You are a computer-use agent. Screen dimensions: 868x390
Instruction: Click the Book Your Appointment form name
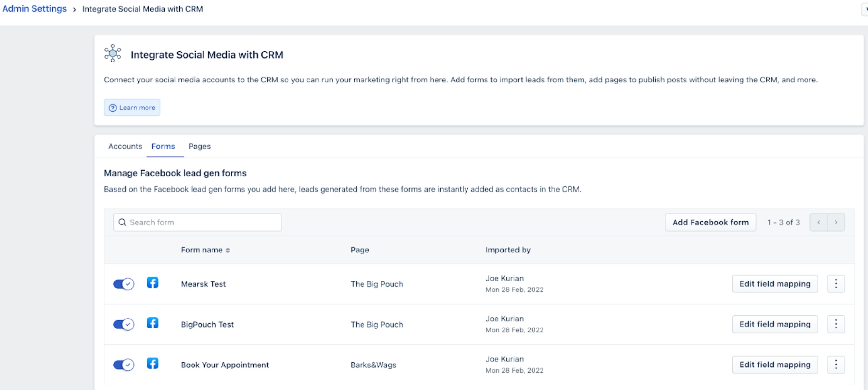(x=225, y=365)
